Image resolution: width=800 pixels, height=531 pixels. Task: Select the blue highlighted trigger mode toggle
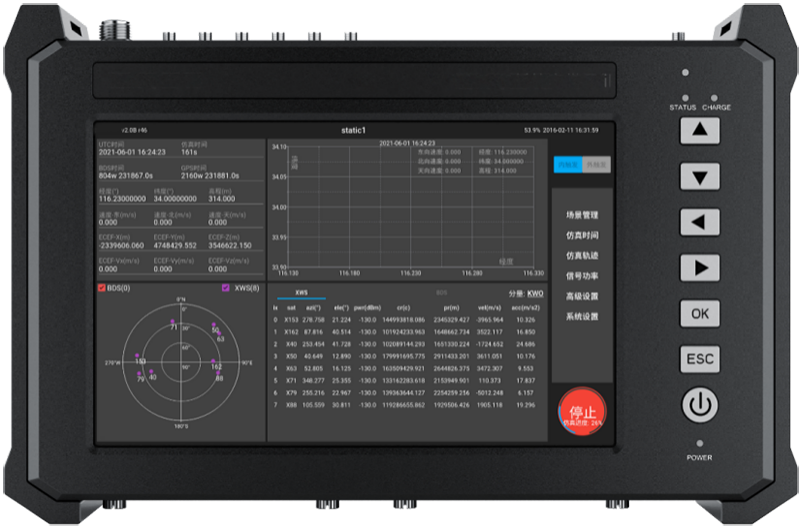(567, 163)
